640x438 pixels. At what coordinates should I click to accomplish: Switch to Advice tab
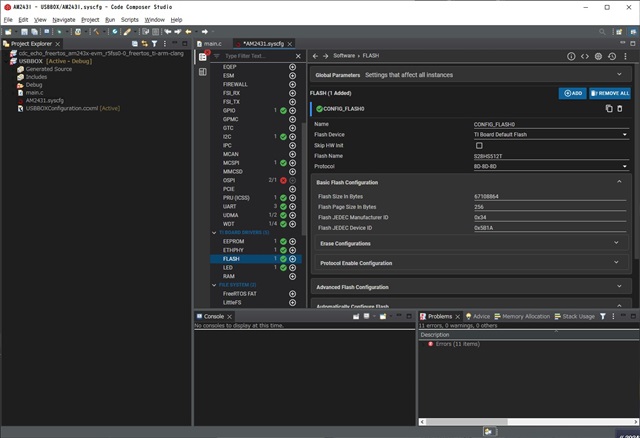pos(478,316)
